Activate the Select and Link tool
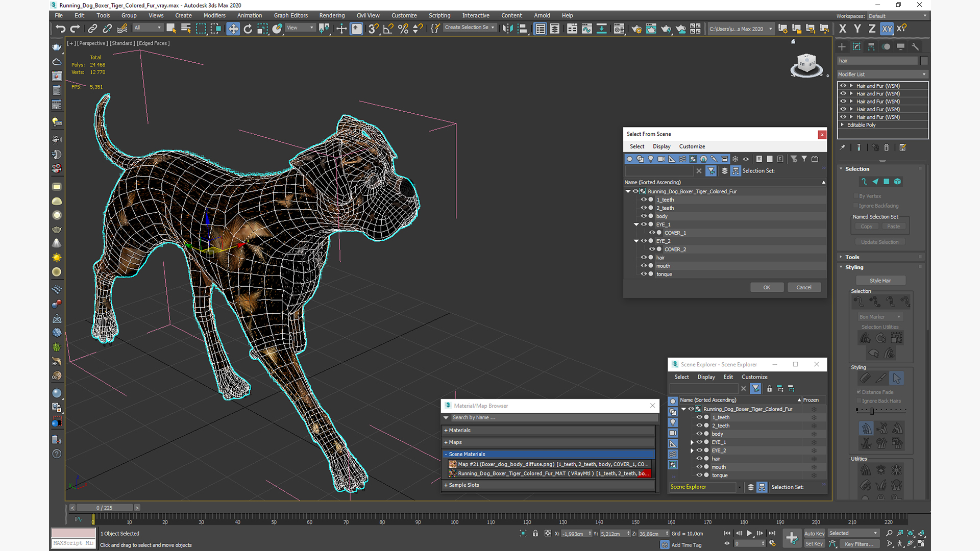 pyautogui.click(x=92, y=29)
